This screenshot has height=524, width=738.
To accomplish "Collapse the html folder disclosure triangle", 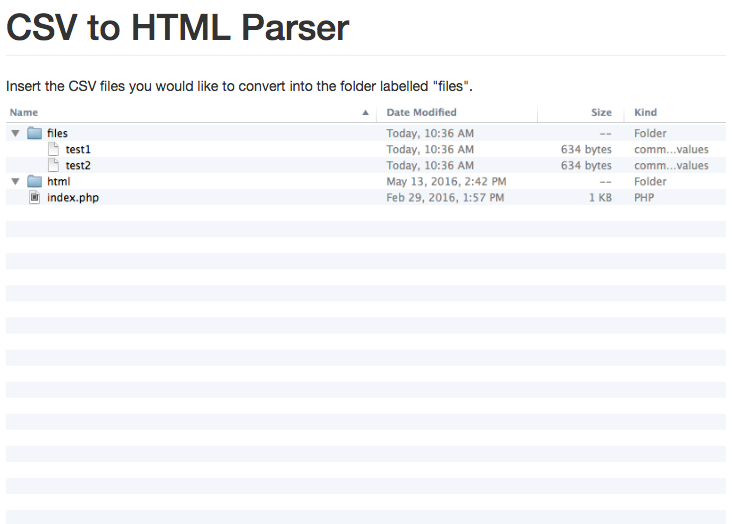I will click(16, 181).
